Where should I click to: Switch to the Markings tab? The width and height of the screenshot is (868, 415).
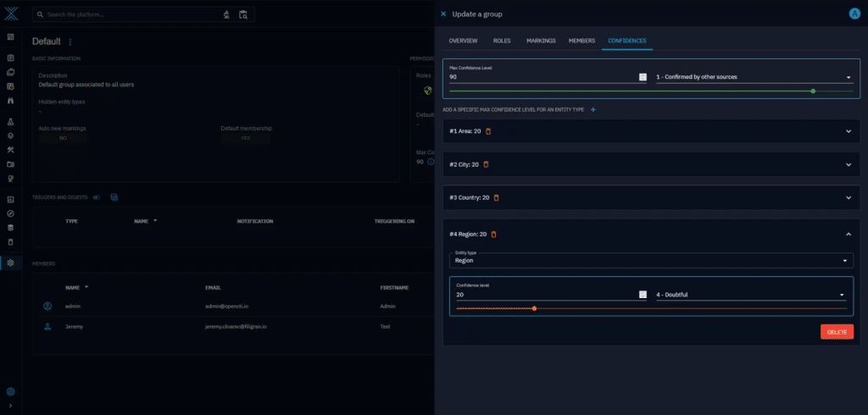[541, 41]
